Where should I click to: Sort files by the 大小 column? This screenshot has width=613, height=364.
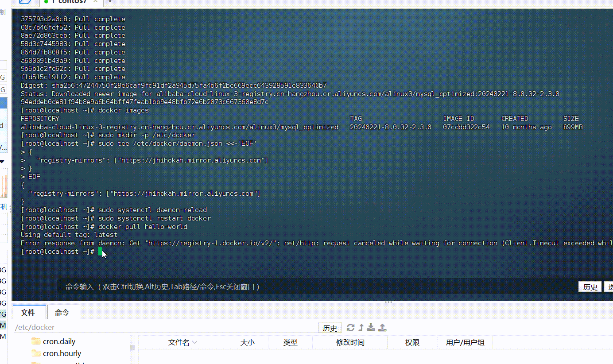tap(248, 342)
